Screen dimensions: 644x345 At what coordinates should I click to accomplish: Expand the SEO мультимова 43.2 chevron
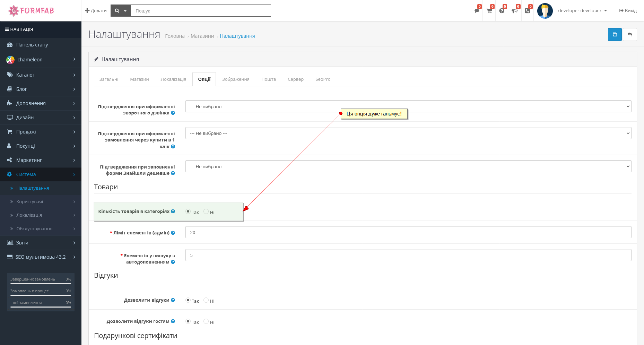pos(74,257)
